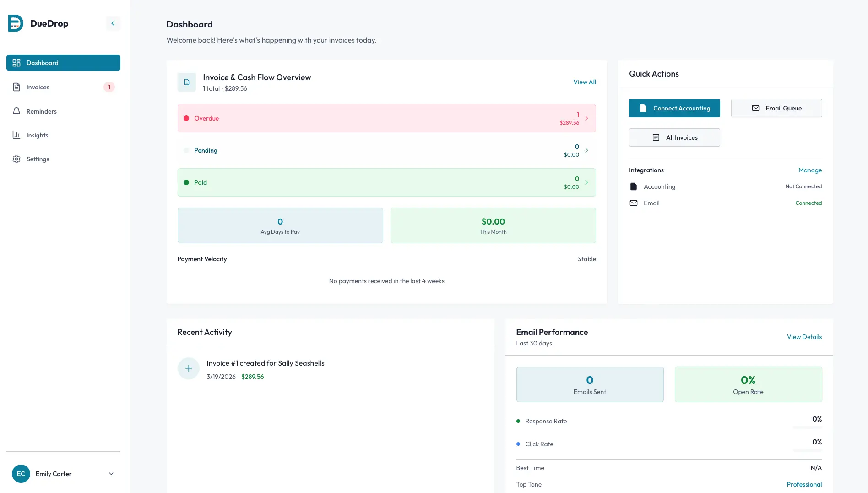
Task: Expand the Paid invoices row chevron
Action: pos(586,182)
